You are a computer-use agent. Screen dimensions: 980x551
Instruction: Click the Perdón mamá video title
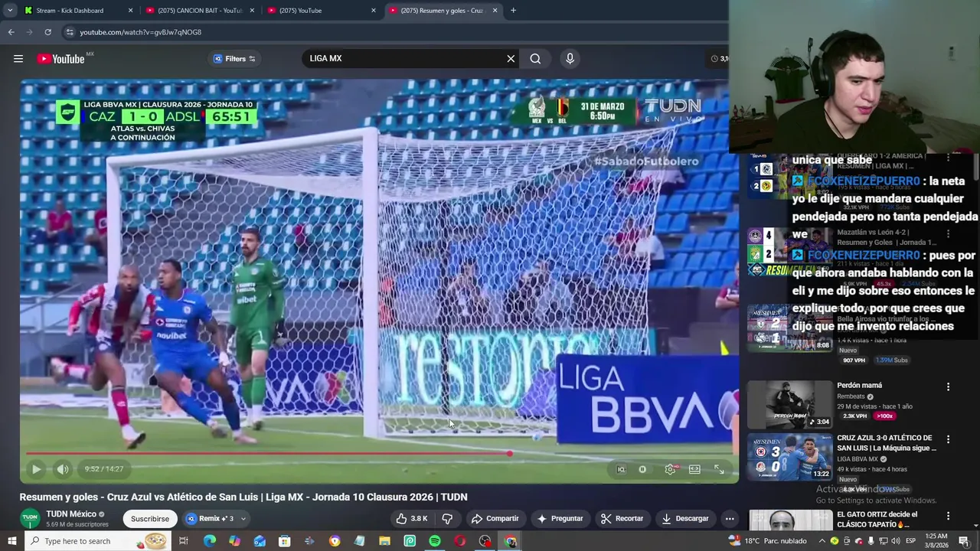[x=859, y=386]
